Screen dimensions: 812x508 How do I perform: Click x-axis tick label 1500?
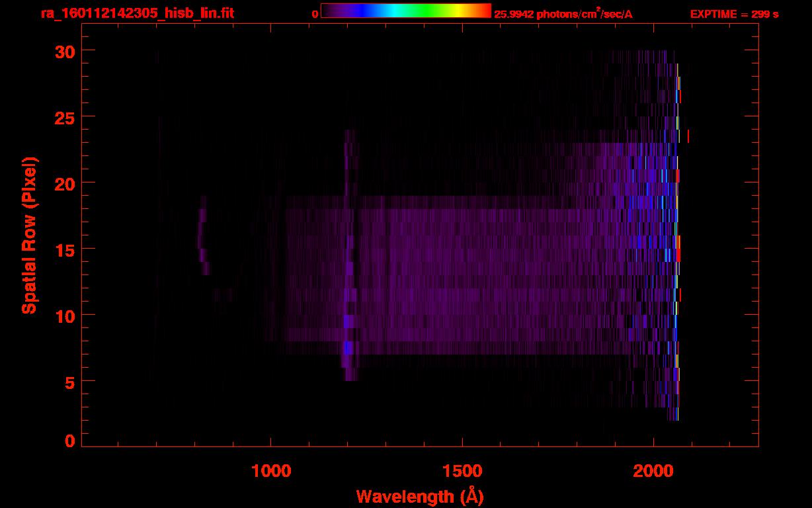[462, 470]
